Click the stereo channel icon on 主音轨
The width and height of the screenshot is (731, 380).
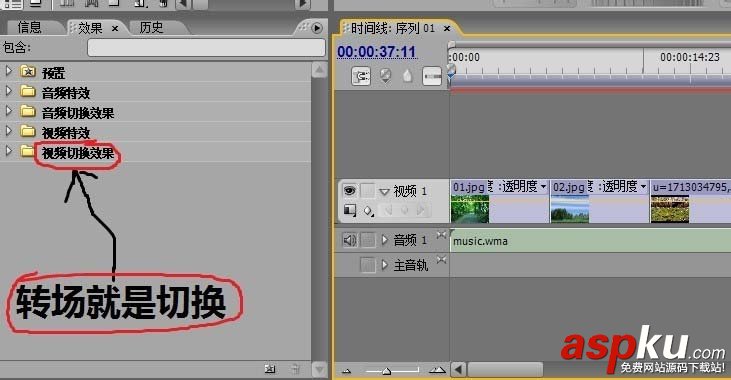(441, 260)
